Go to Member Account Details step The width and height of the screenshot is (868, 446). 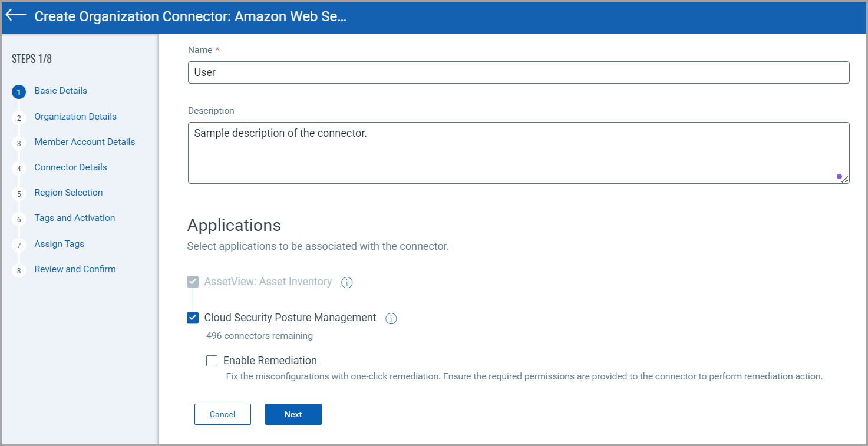coord(85,142)
